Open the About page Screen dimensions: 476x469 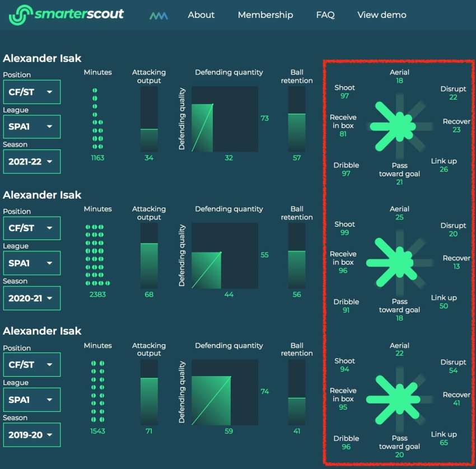pyautogui.click(x=201, y=15)
